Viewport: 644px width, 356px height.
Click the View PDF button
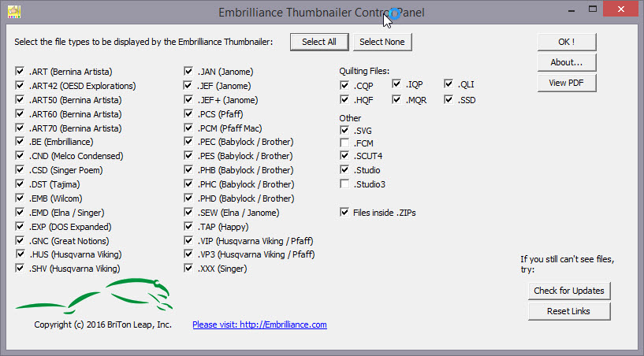[567, 83]
